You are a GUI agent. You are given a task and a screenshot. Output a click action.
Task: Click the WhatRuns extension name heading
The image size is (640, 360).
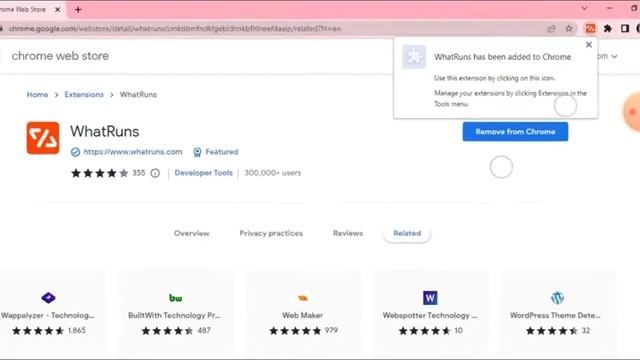click(104, 131)
